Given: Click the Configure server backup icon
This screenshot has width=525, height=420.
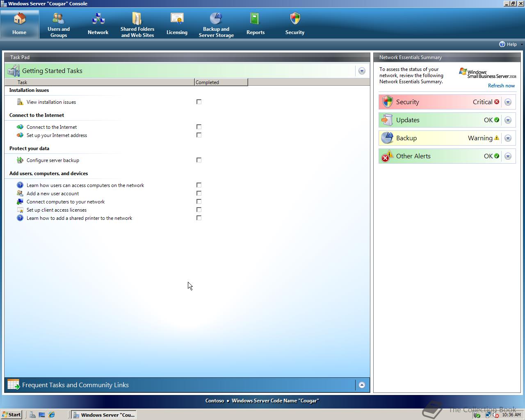Looking at the screenshot, I should pos(20,160).
